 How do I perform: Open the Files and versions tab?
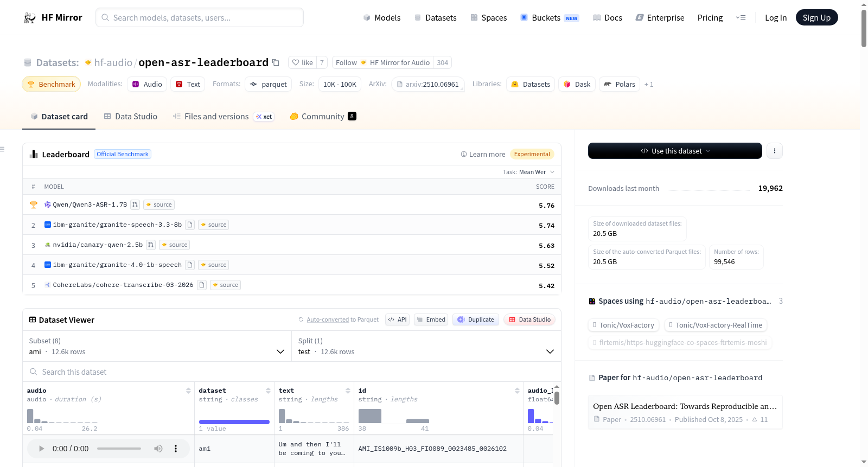pyautogui.click(x=223, y=117)
